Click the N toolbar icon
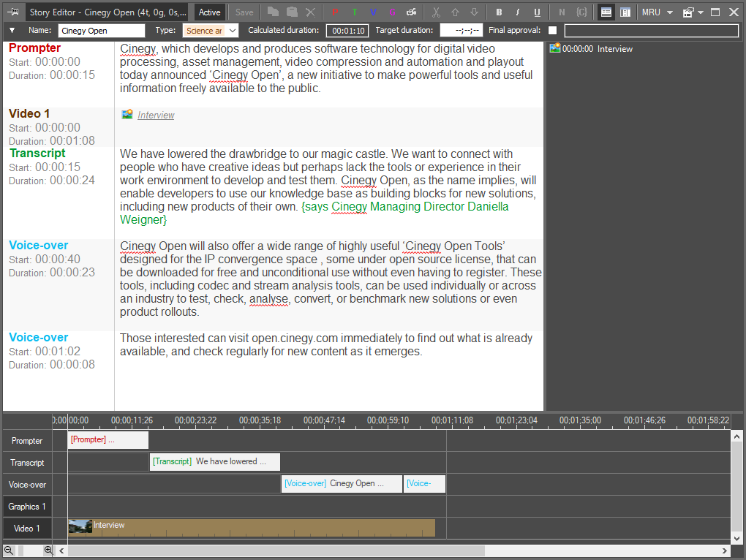 562,12
